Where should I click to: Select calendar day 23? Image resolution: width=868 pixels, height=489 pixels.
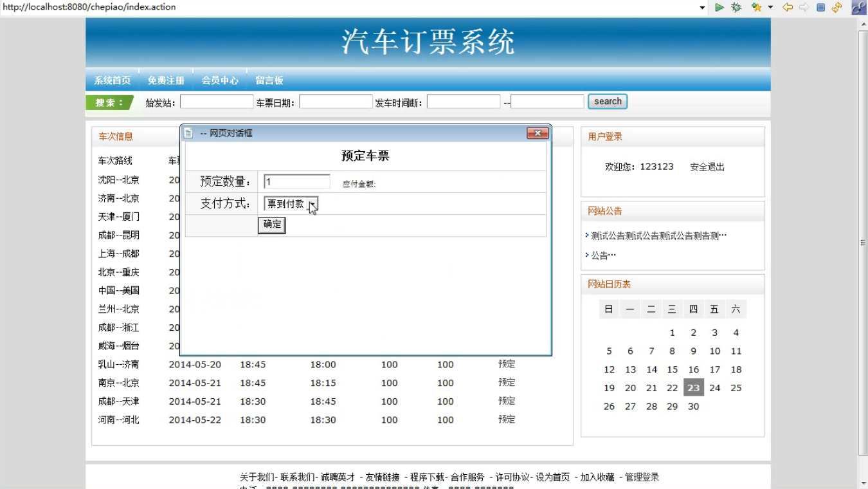693,388
